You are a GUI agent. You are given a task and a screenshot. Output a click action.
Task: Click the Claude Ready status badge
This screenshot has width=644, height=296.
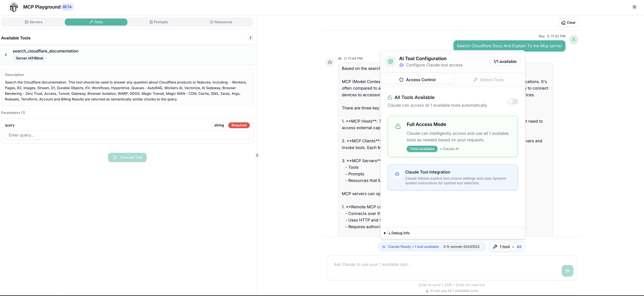[432, 247]
